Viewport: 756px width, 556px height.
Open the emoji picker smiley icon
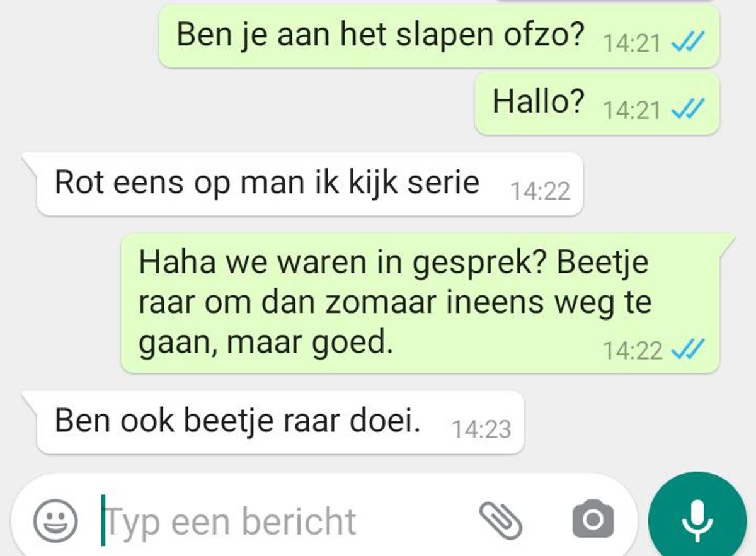55,521
